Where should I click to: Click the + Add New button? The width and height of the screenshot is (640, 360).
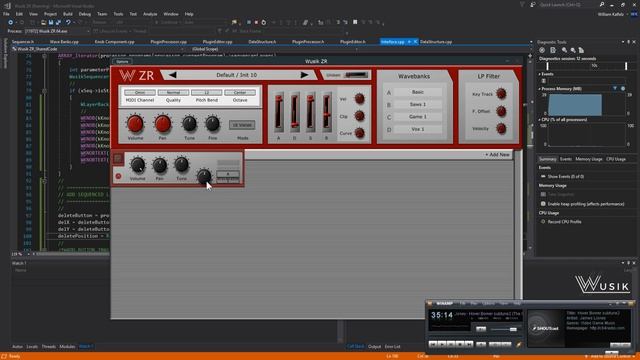tap(497, 155)
